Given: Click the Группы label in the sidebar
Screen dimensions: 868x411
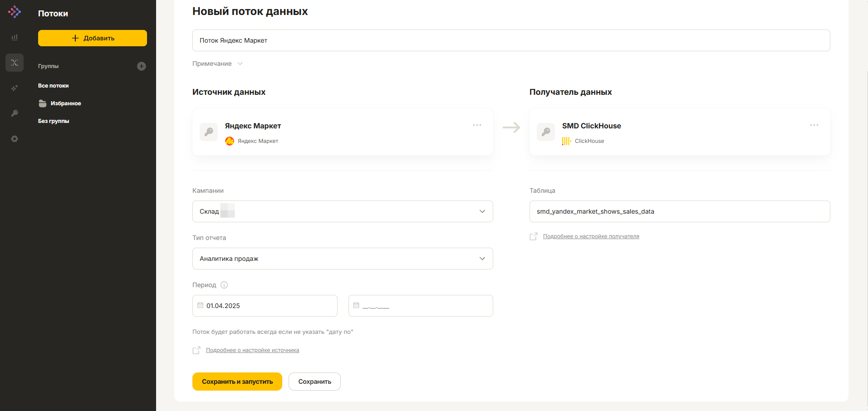Looking at the screenshot, I should coord(48,66).
